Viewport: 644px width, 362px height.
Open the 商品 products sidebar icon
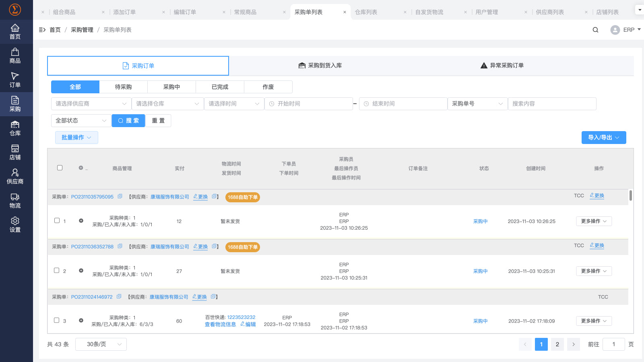click(x=15, y=56)
